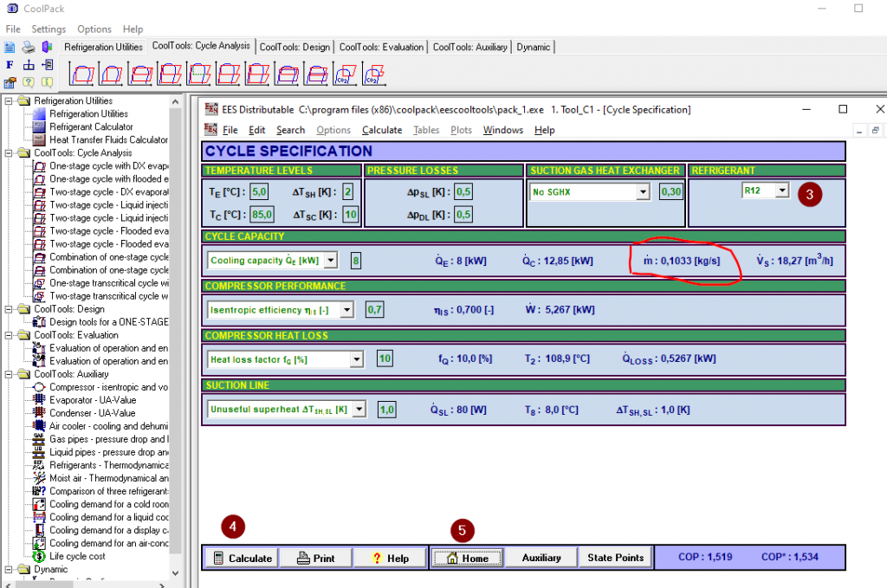Open the Life cycle cost tool
Image resolution: width=887 pixels, height=588 pixels.
point(77,556)
